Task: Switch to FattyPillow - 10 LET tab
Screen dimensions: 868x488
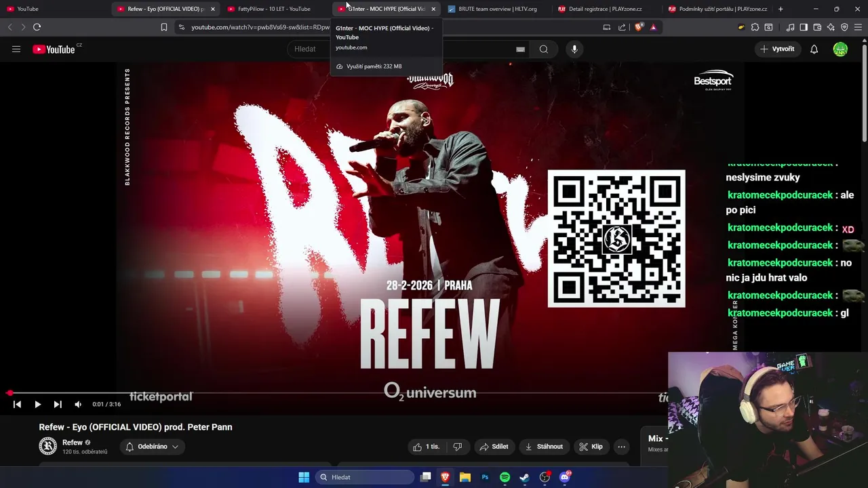Action: point(274,9)
